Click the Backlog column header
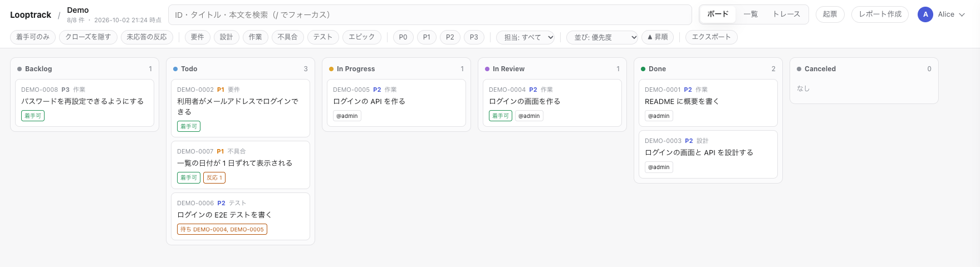This screenshot has width=980, height=267. (85, 69)
